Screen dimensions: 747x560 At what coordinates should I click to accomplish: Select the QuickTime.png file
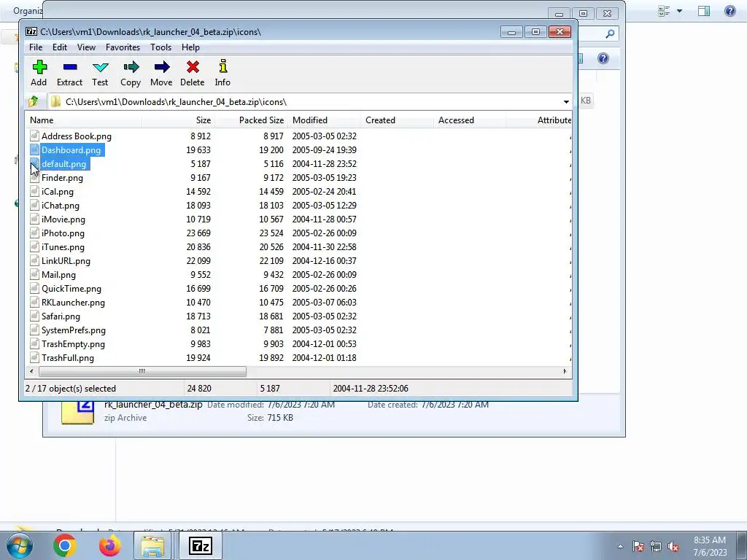pos(71,289)
